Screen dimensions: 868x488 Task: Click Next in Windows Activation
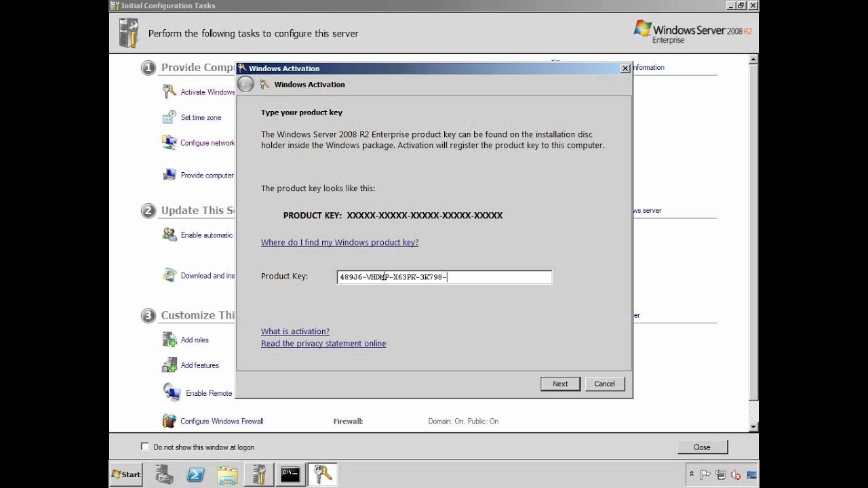pos(560,384)
